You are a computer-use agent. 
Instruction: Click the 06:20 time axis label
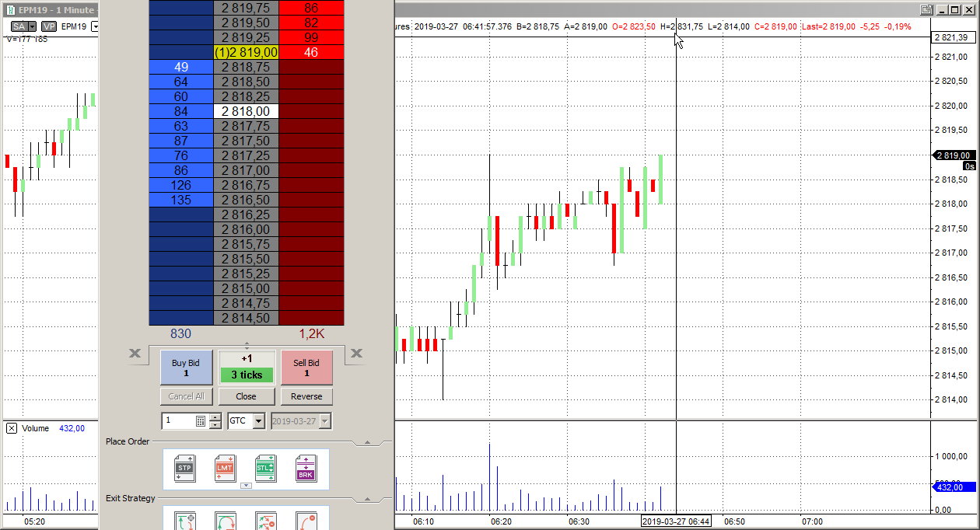pyautogui.click(x=501, y=521)
